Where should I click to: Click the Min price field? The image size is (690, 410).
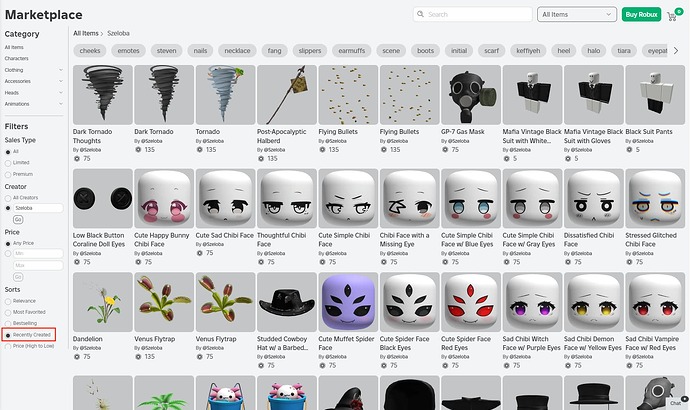point(38,254)
